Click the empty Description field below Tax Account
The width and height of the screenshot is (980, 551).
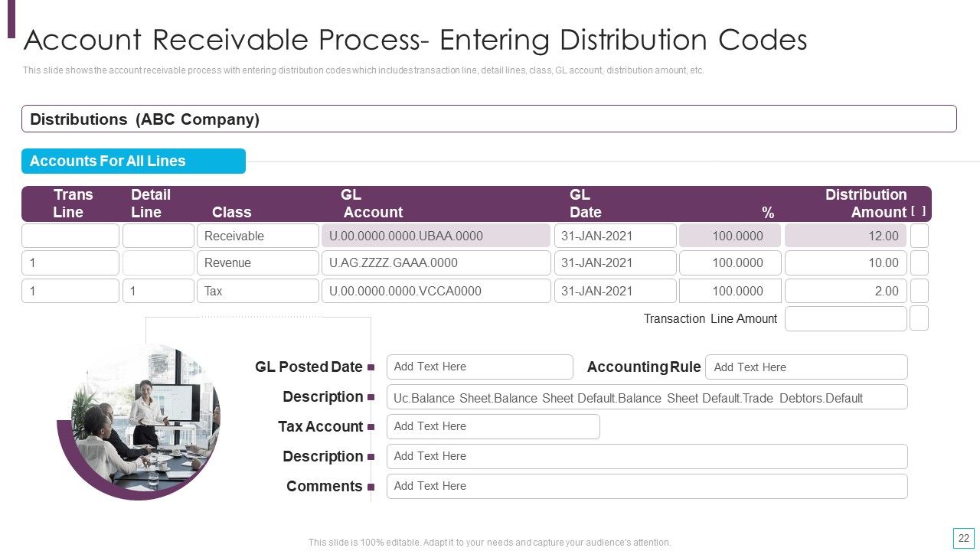(x=647, y=456)
